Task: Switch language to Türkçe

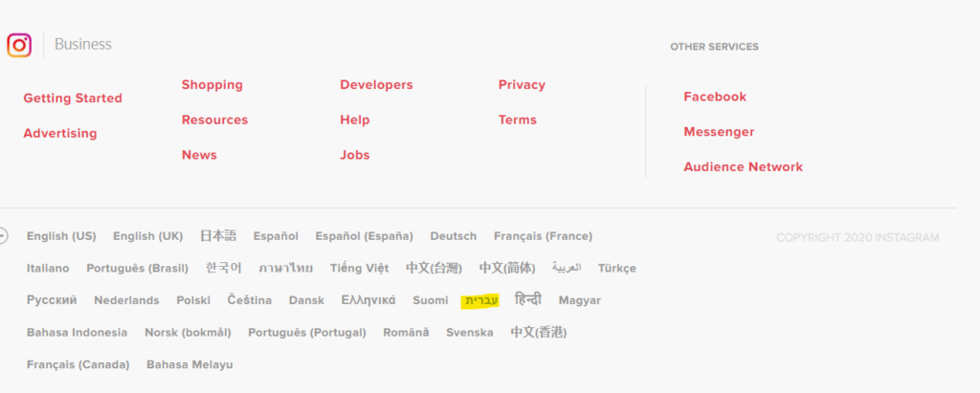Action: click(x=617, y=268)
